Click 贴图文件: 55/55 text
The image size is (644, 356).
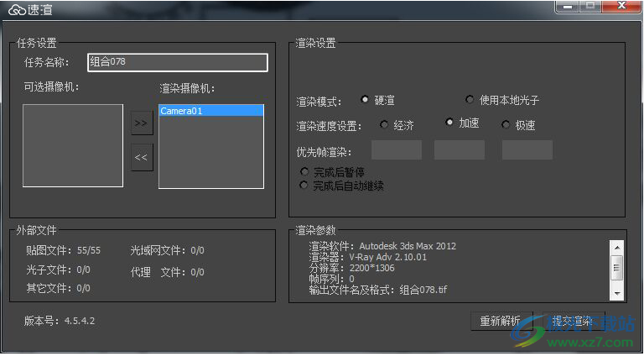pos(63,250)
